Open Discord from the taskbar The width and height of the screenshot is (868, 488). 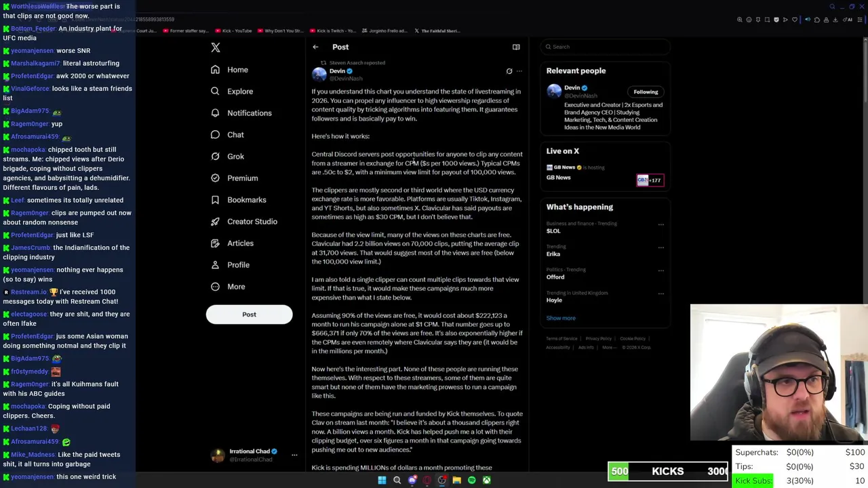point(412,480)
